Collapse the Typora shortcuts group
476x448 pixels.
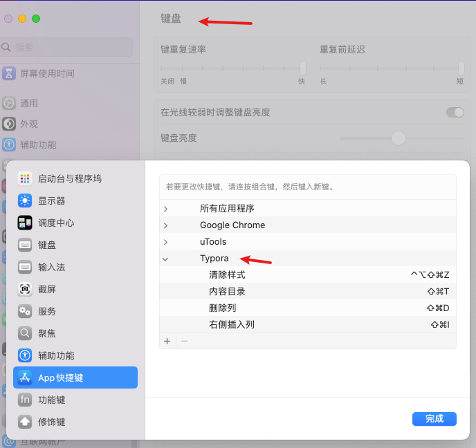[165, 259]
